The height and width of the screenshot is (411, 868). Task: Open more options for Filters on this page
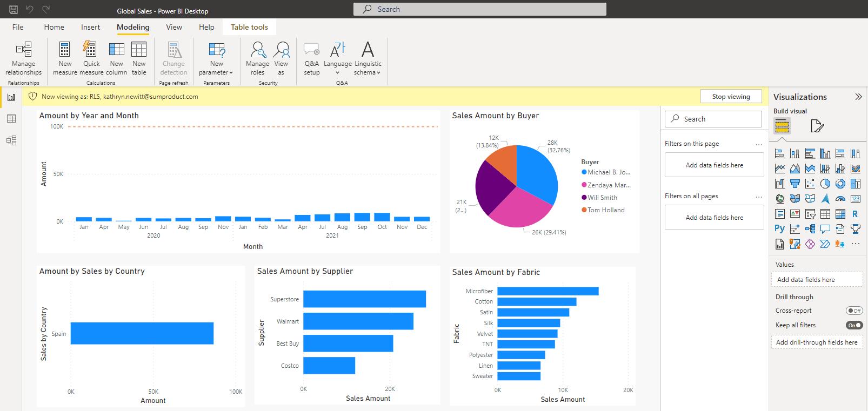pos(759,144)
